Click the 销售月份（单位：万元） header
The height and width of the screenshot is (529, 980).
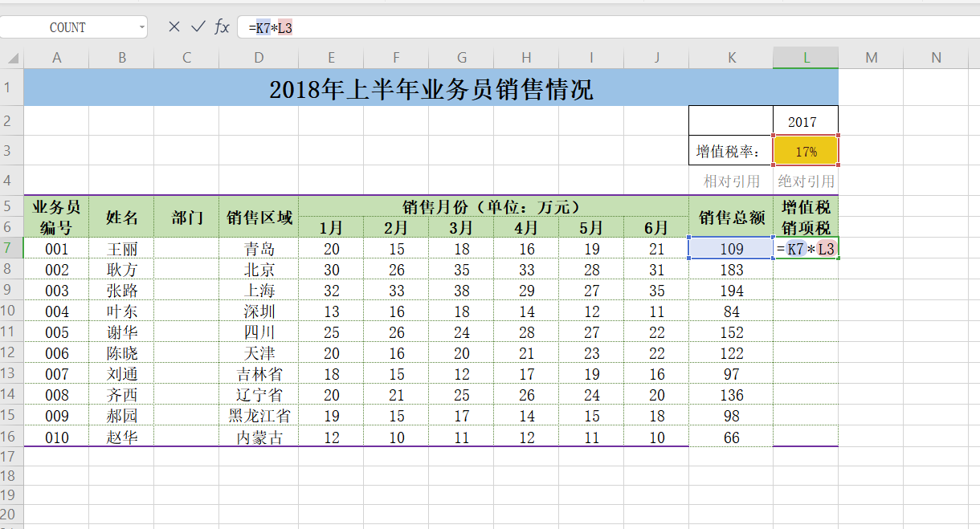click(x=493, y=206)
